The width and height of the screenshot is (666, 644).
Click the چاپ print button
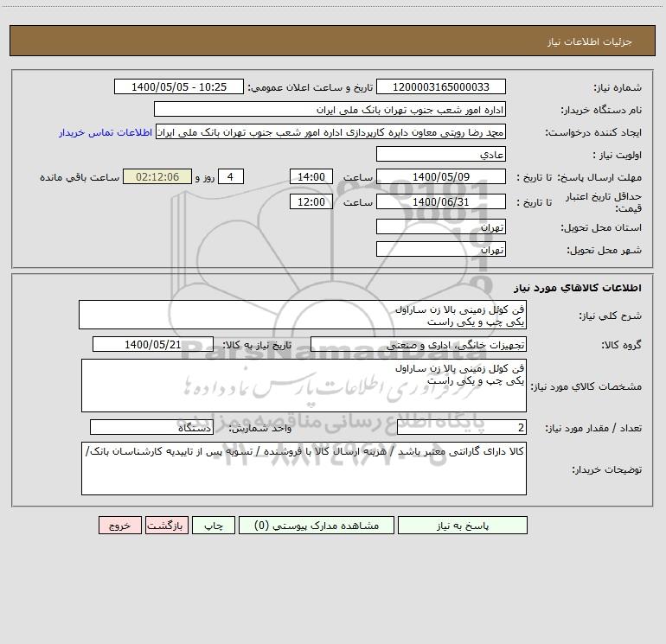[x=214, y=526]
